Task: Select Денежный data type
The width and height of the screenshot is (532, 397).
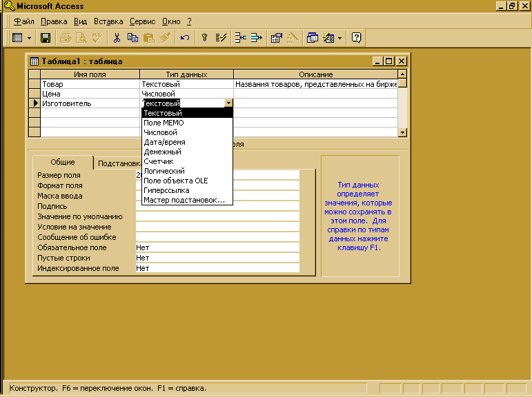Action: 187,152
